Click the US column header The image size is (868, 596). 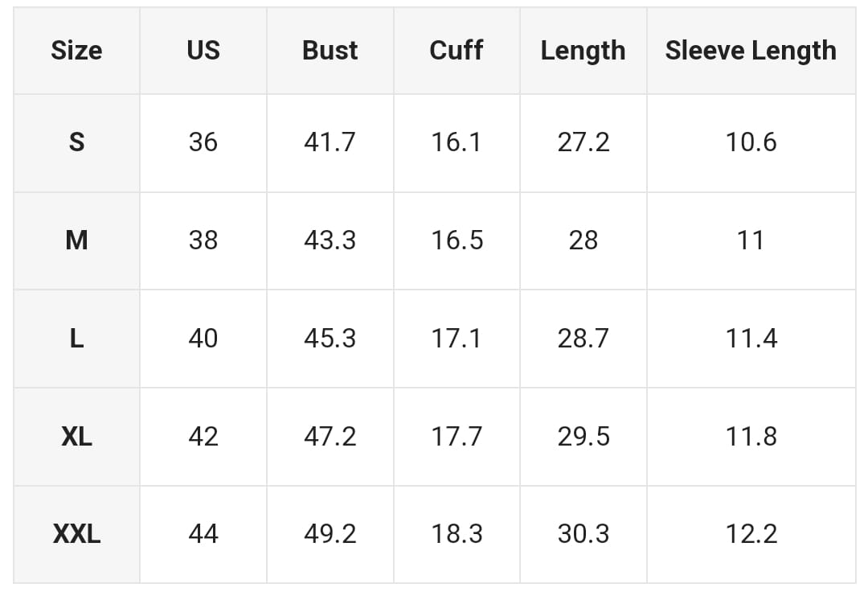203,50
